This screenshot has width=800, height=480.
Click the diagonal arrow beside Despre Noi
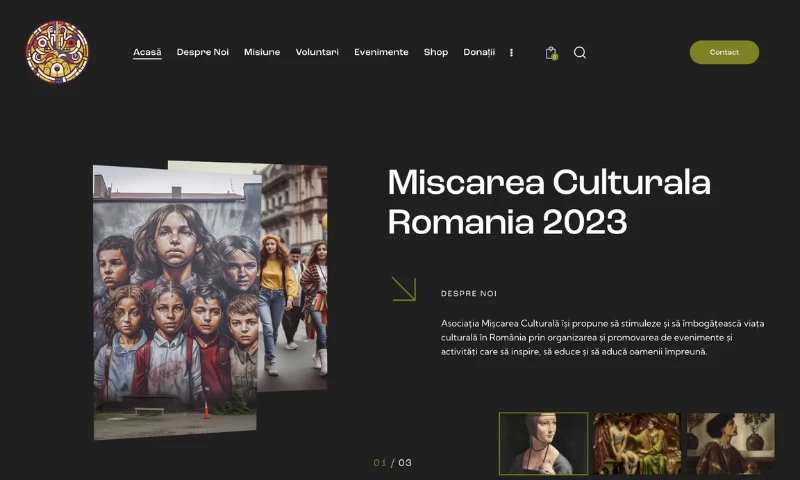click(403, 289)
